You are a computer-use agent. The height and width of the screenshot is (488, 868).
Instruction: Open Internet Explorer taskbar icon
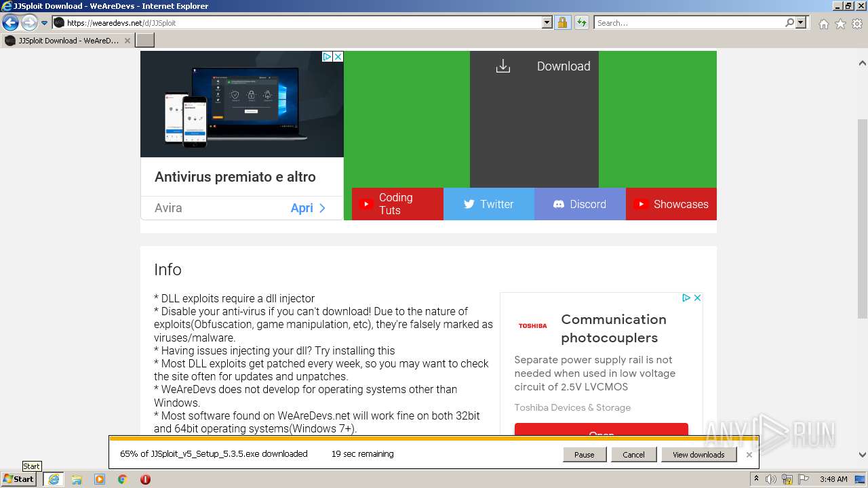coord(53,479)
